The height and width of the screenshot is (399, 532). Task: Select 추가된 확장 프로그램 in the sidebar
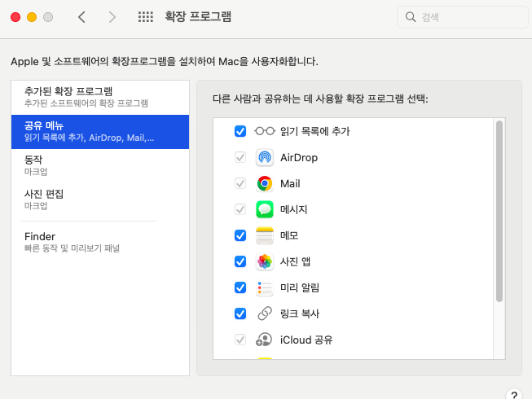[100, 98]
